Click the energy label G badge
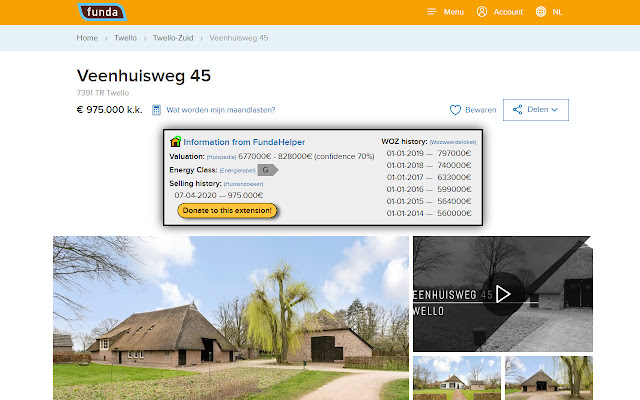The image size is (640, 400). [x=268, y=170]
